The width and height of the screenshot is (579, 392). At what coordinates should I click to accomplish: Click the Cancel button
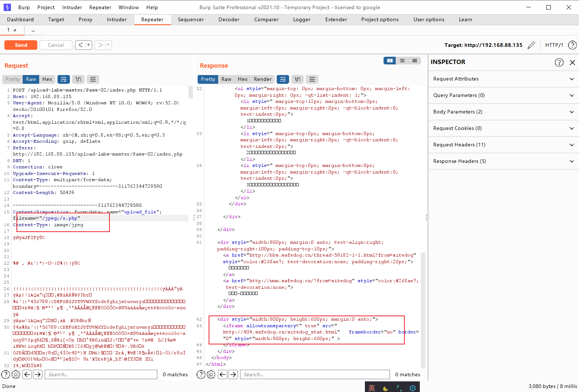pos(56,45)
